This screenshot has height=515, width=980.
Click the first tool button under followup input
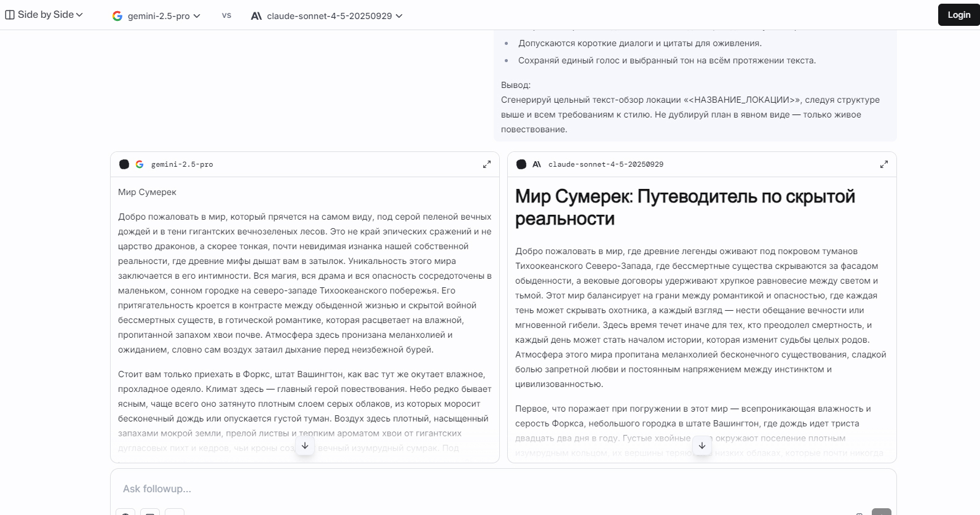(x=125, y=512)
